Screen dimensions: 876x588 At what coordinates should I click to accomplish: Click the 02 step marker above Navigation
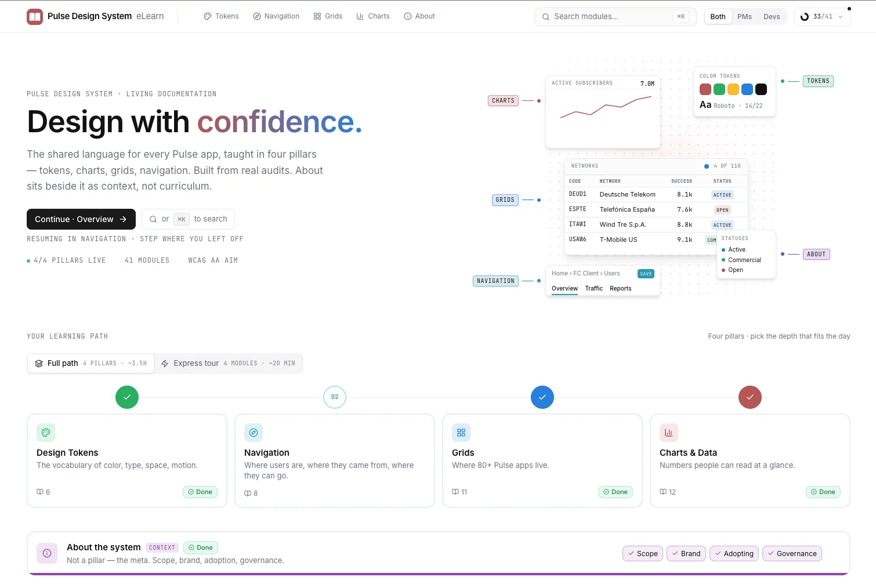[x=335, y=397]
